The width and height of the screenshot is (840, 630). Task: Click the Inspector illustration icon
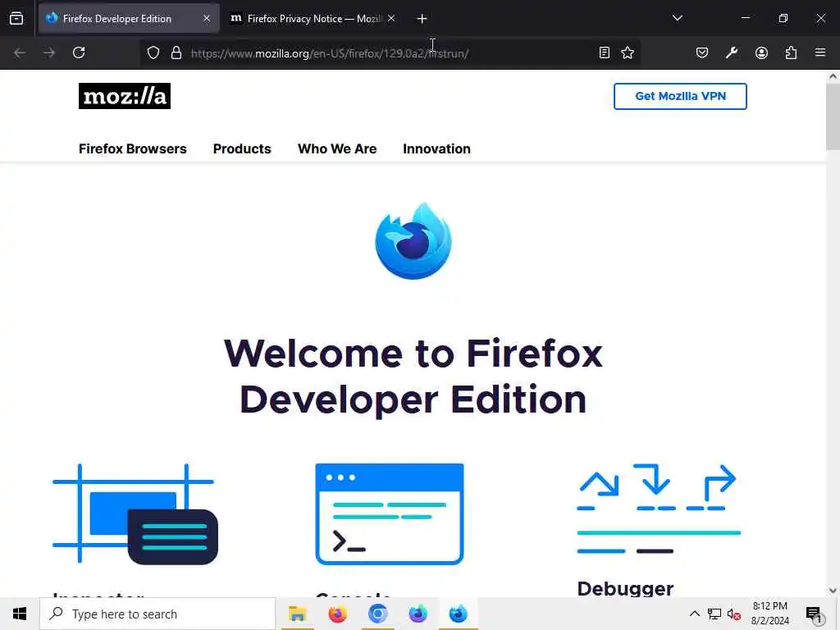[x=135, y=514]
